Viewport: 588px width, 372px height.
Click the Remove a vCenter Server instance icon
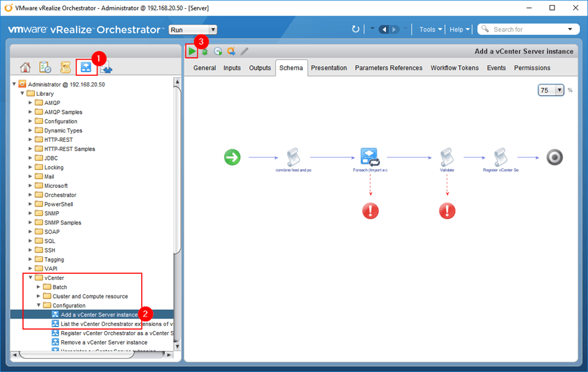coord(55,342)
